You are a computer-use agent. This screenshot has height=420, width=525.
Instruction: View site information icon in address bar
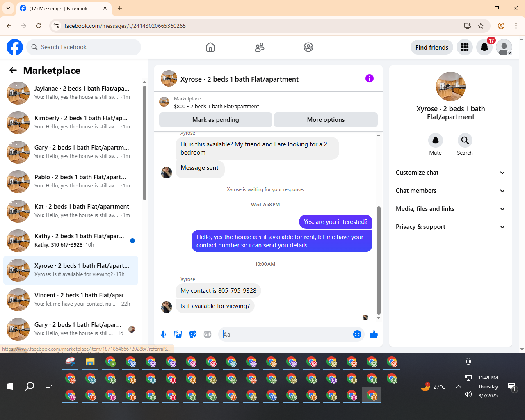point(56,26)
